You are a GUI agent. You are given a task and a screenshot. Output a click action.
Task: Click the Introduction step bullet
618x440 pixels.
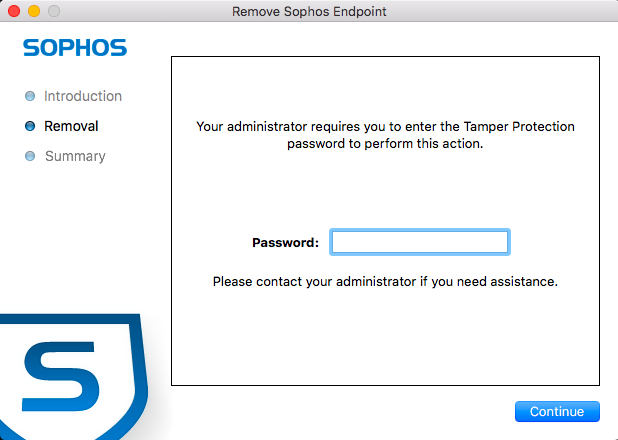[x=30, y=97]
